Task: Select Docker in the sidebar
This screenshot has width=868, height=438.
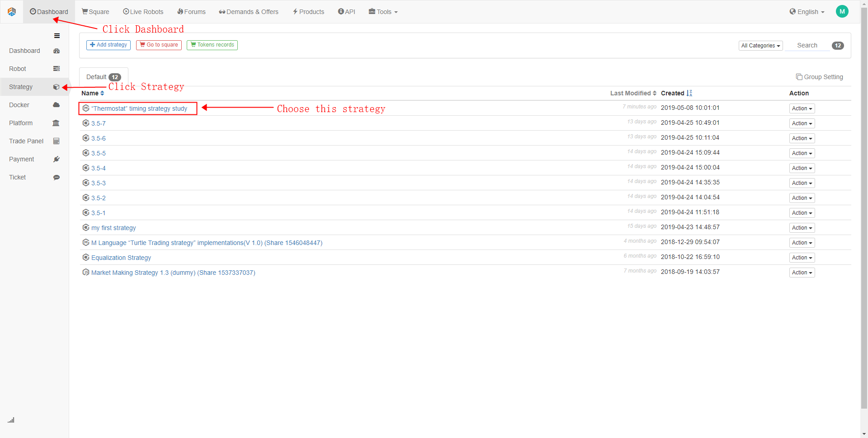Action: 34,105
